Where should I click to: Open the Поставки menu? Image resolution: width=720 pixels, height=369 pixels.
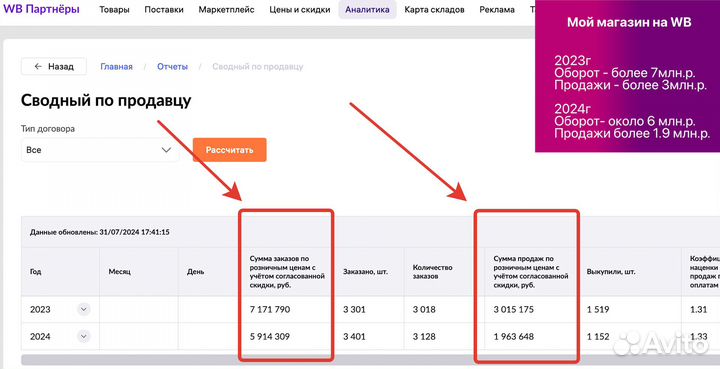[164, 10]
